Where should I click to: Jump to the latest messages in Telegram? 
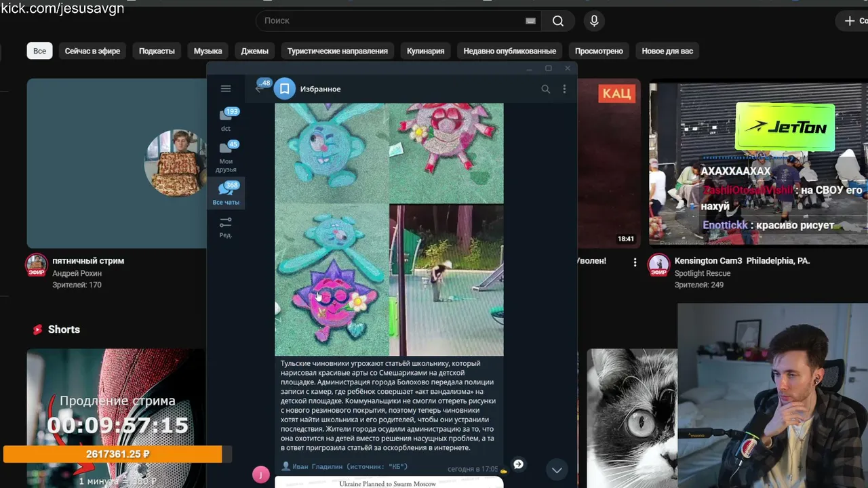tap(557, 470)
